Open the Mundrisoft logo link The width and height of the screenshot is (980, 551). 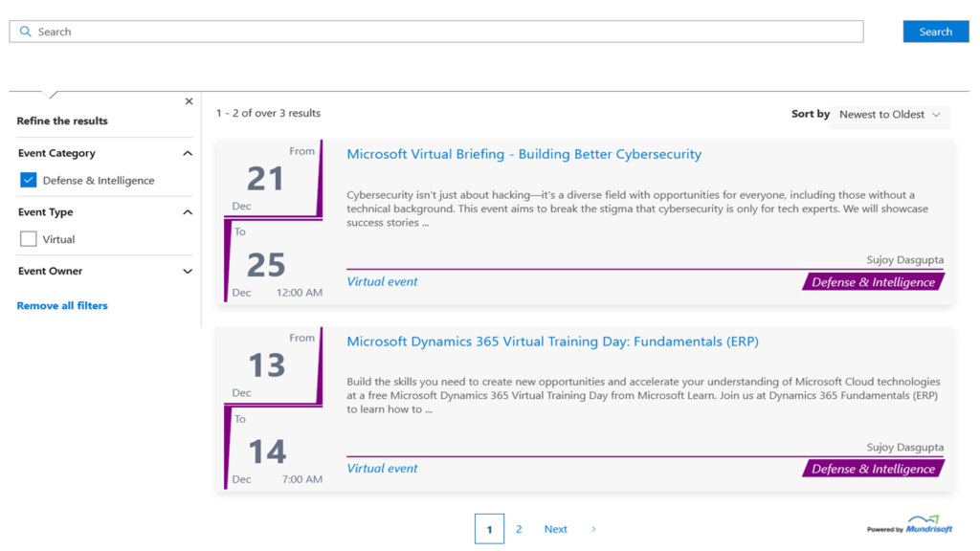tap(917, 524)
